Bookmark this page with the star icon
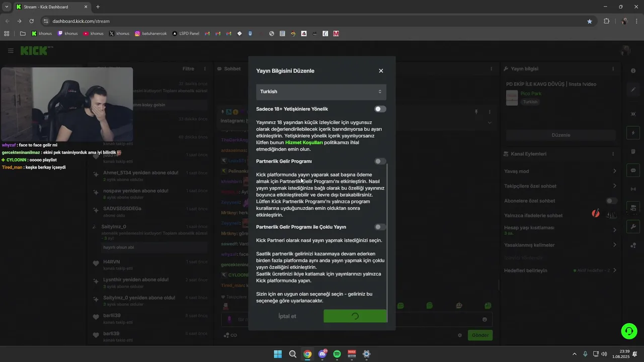Viewport: 644px width, 362px height. (x=590, y=21)
